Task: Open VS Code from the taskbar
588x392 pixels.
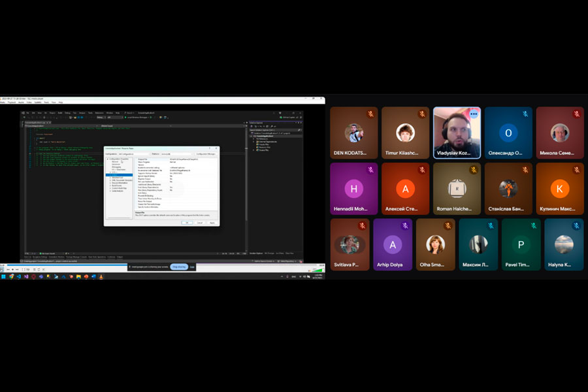Action: [x=19, y=277]
